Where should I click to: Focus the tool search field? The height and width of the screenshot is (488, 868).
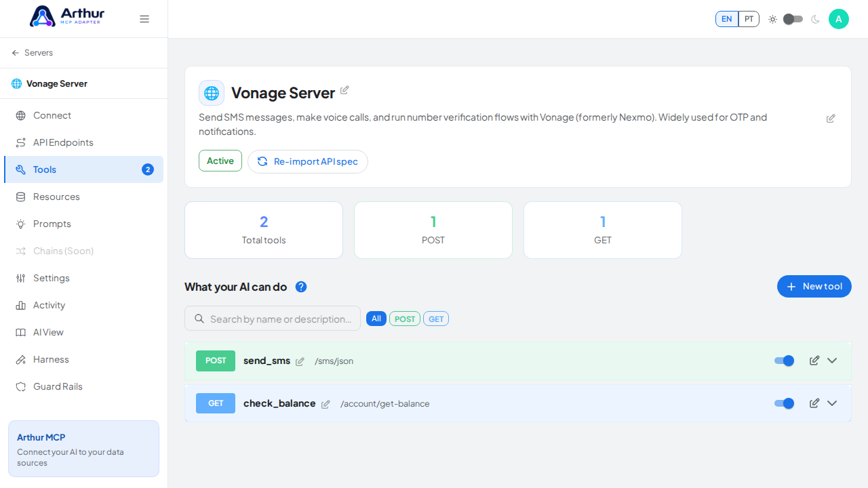click(273, 319)
